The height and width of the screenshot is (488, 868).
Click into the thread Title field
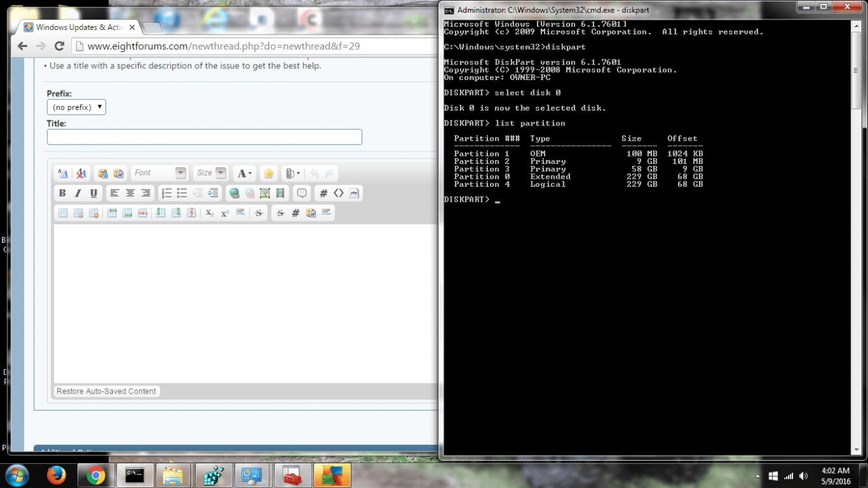tap(204, 137)
